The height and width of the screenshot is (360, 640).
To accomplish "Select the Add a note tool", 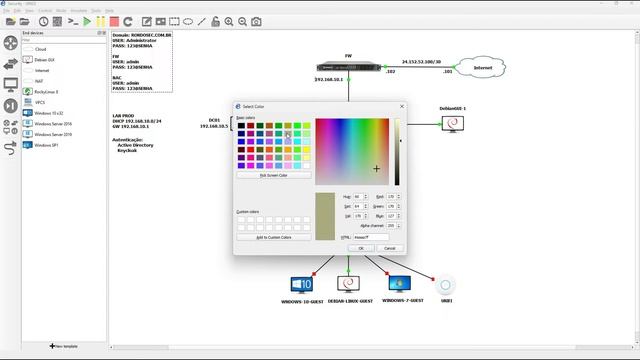I will (x=147, y=22).
